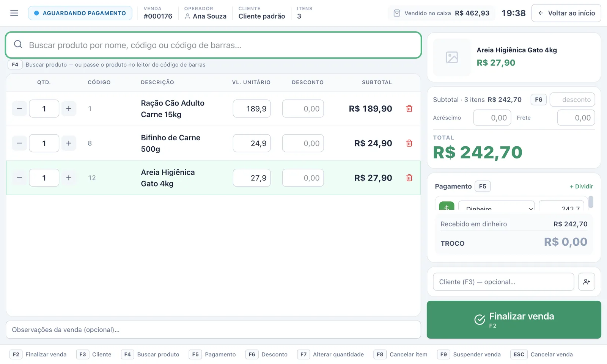The image size is (607, 364).
Task: Edit unit price of Ração Cão Adulto
Action: pos(252,109)
